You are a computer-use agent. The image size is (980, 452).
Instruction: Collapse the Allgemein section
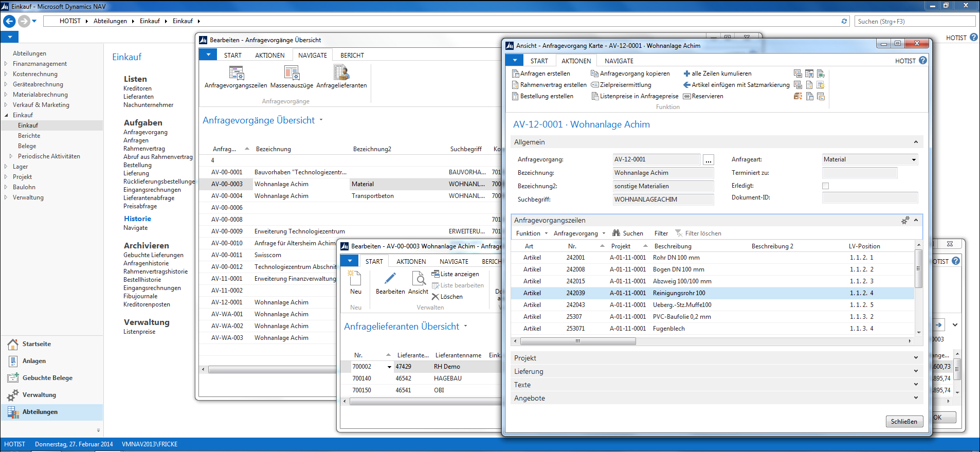(916, 142)
